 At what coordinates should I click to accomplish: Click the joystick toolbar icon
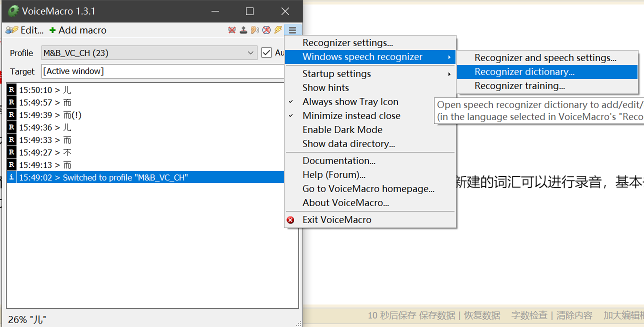(243, 30)
